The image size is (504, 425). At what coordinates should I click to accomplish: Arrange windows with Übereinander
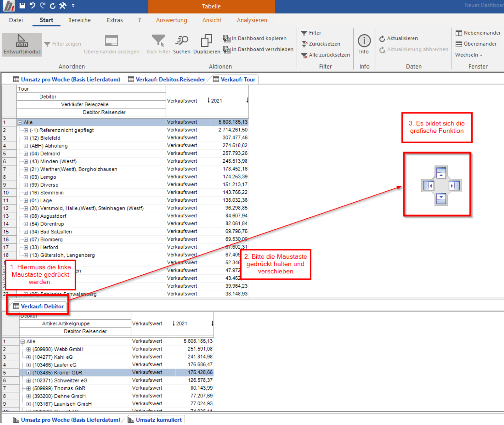(476, 44)
